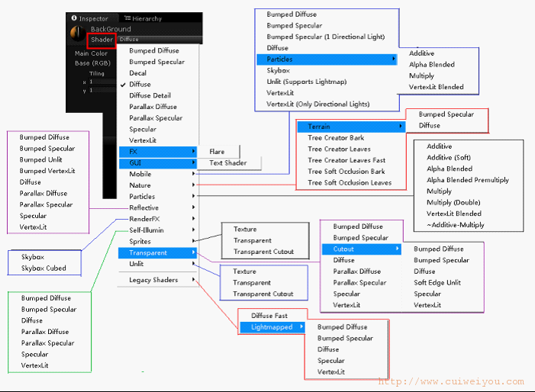Image resolution: width=535 pixels, height=392 pixels.
Task: Click the checkmark beside the Diffuse entry
Action: click(123, 85)
